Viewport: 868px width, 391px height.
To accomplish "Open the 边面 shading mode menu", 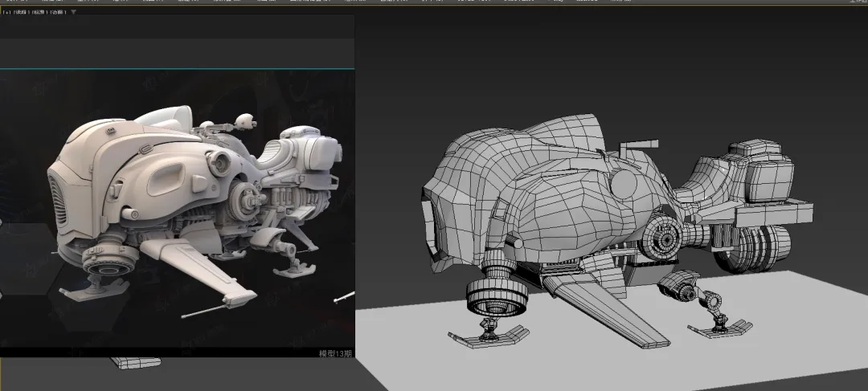I will click(x=59, y=13).
